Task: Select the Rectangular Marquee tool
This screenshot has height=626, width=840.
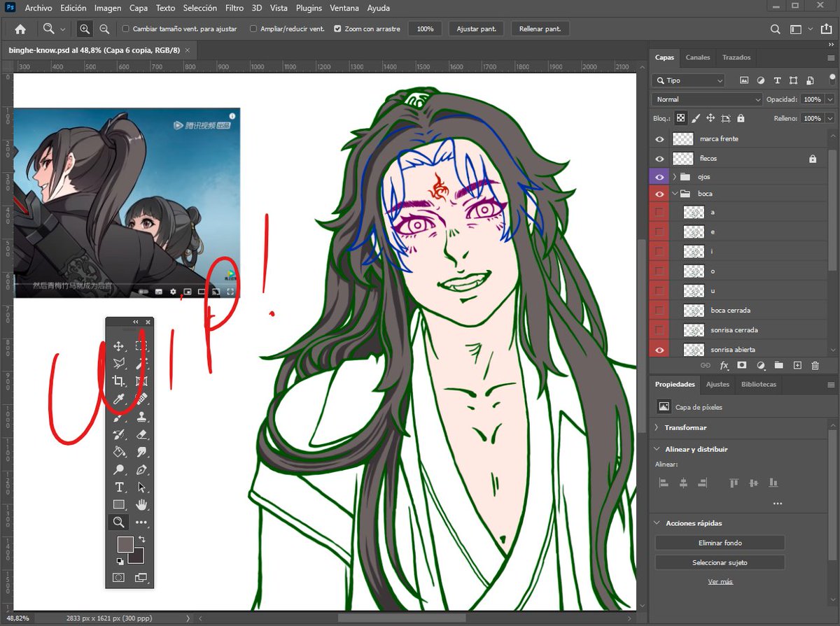Action: [141, 346]
